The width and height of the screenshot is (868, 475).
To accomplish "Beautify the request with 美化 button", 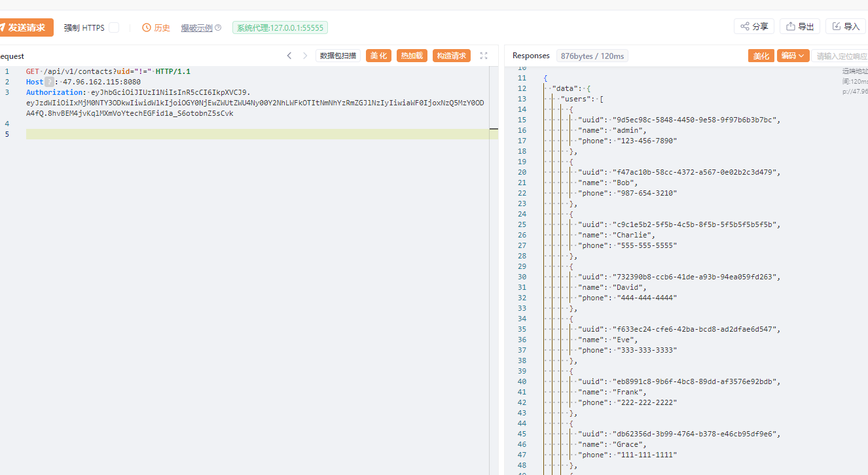I will click(378, 56).
